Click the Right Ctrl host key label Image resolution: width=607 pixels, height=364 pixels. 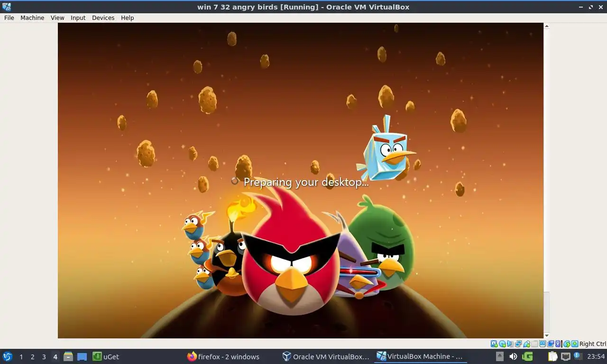pyautogui.click(x=593, y=344)
